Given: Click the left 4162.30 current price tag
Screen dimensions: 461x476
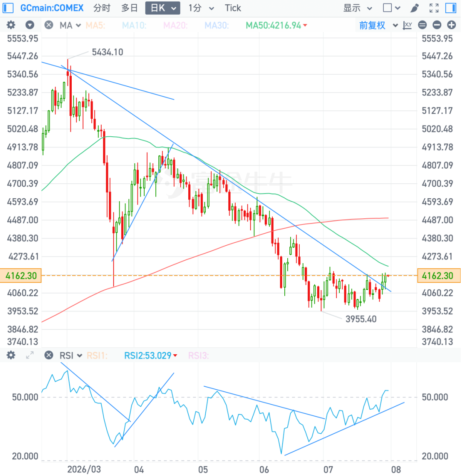Looking at the screenshot, I should tap(20, 276).
